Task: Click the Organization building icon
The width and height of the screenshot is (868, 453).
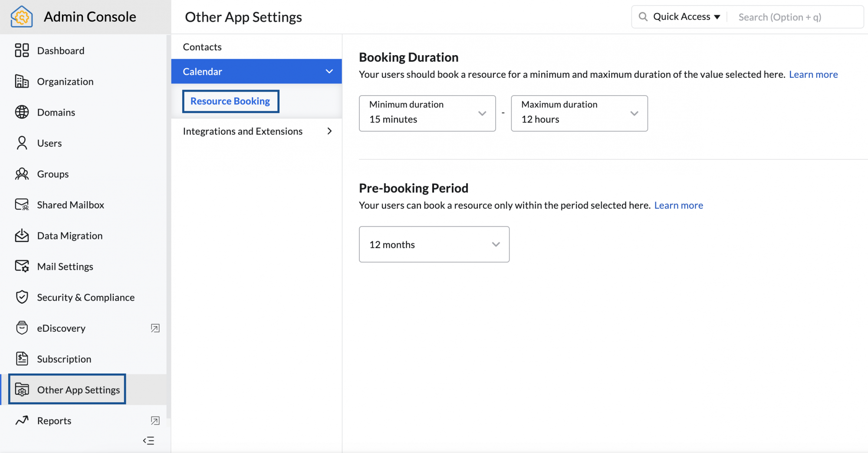Action: (22, 81)
